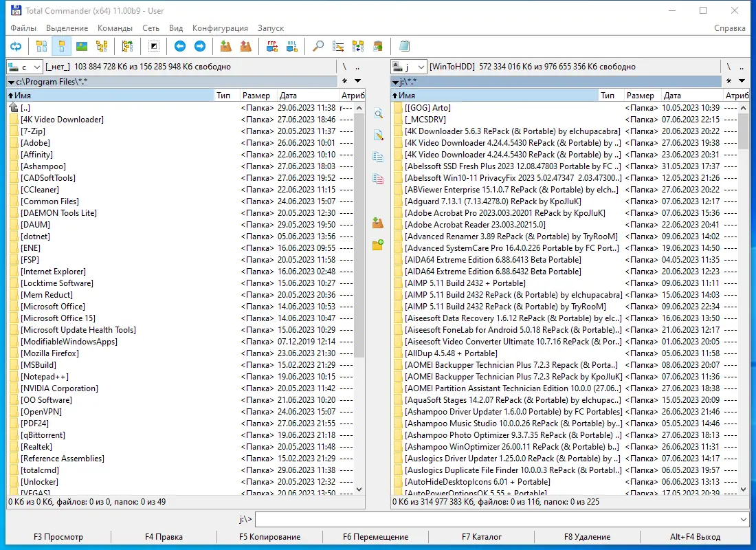The width and height of the screenshot is (756, 550).
Task: Select the [_MCSDRV] folder in right panel
Action: [425, 119]
